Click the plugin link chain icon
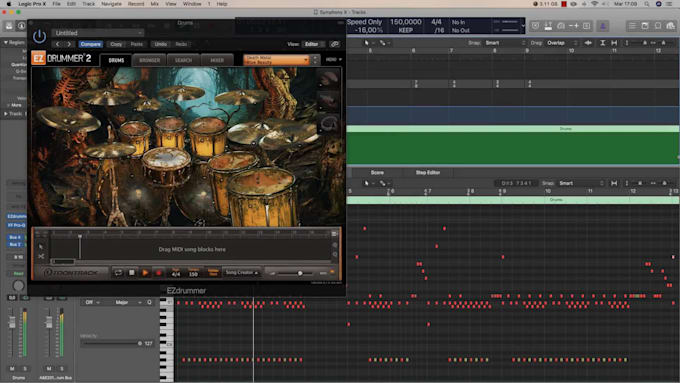680x383 pixels. coord(334,44)
